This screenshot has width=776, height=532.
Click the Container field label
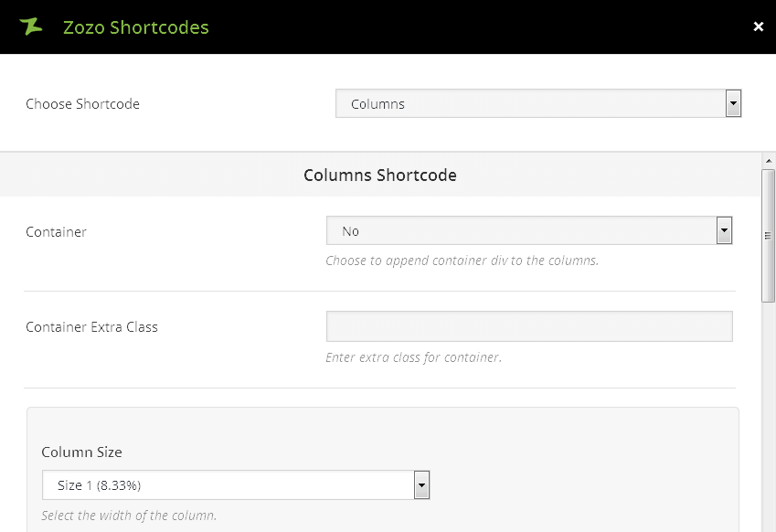click(57, 232)
